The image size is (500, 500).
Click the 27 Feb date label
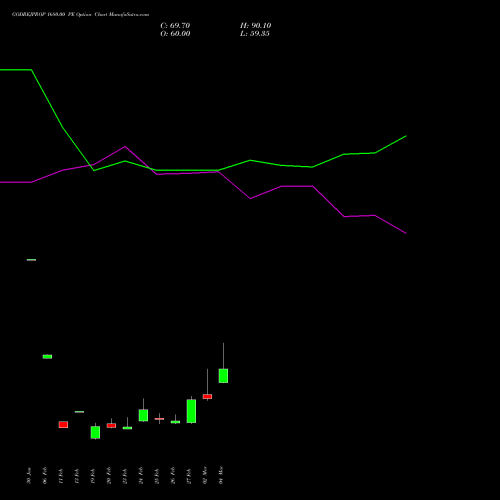pyautogui.click(x=189, y=475)
